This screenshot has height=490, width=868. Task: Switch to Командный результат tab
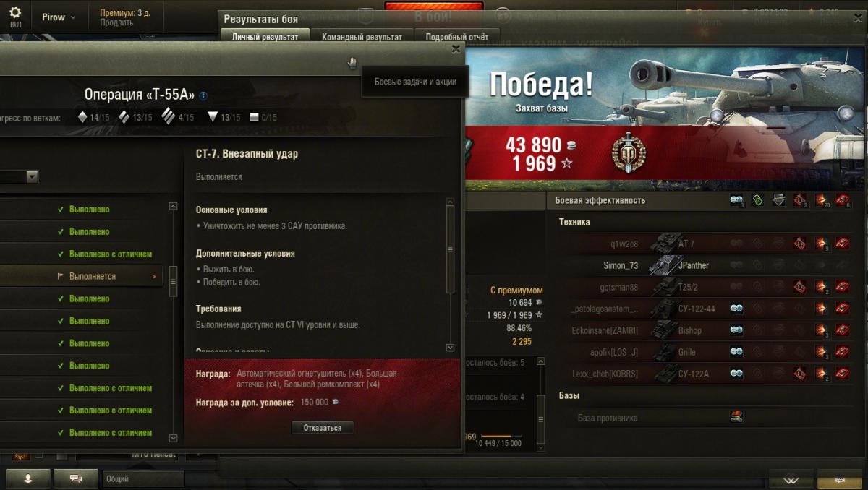(x=362, y=37)
